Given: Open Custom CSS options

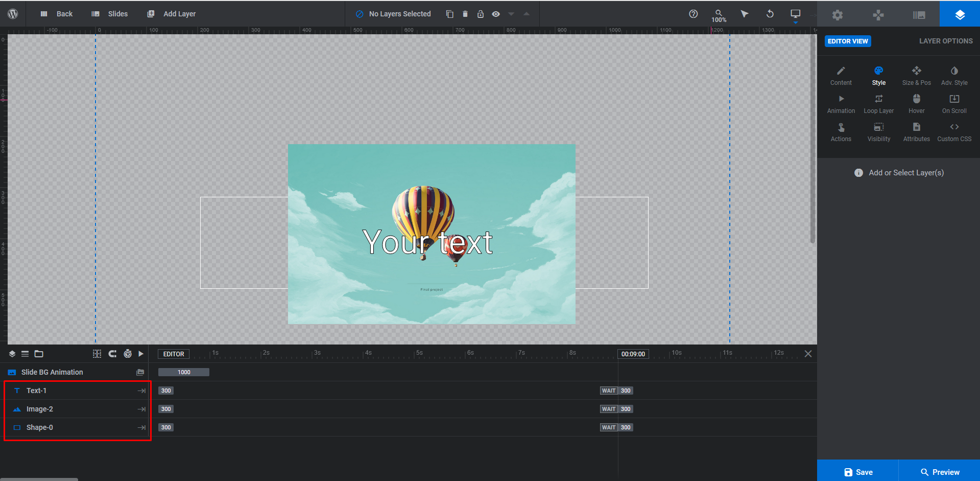Looking at the screenshot, I should pos(954,132).
